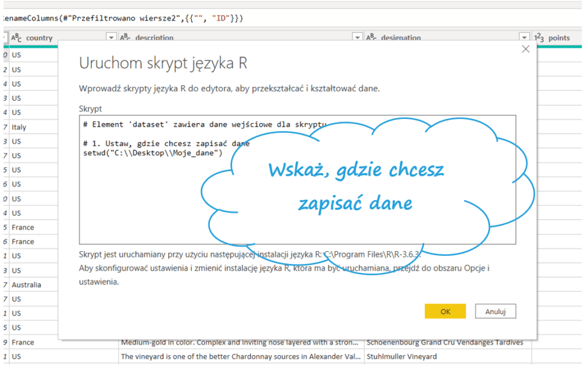
Task: Select the Schoenenbourg Grand Cru designation cell
Action: coord(444,342)
